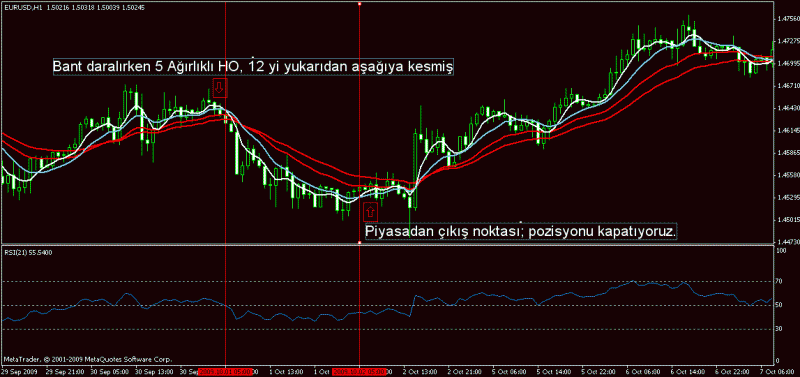Click the 1.44730 price scale value
The height and width of the screenshot is (377, 800).
[787, 241]
